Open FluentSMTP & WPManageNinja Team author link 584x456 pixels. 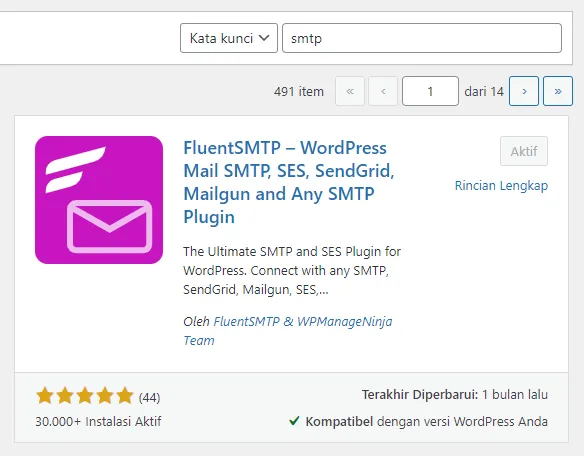tap(288, 331)
